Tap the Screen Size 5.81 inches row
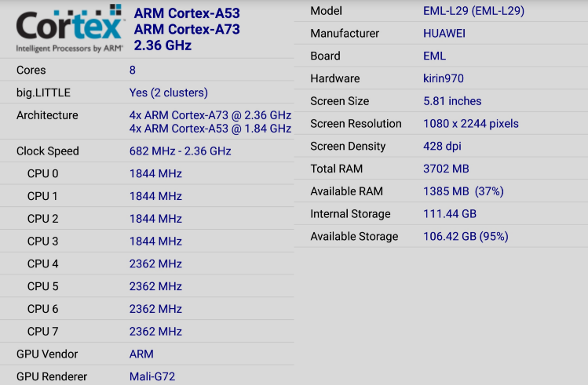 click(x=441, y=101)
